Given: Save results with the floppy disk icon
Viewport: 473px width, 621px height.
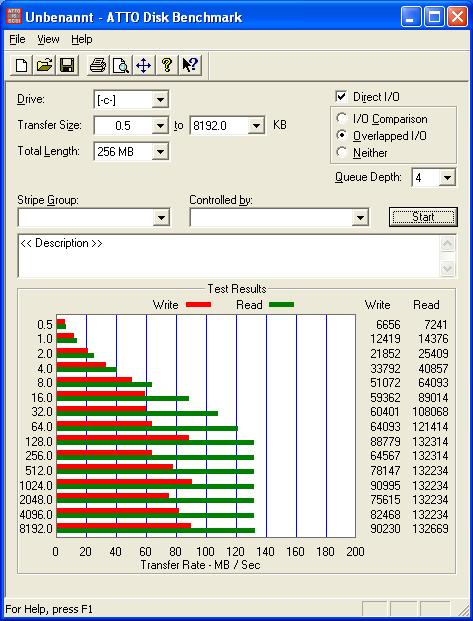Looking at the screenshot, I should point(67,65).
